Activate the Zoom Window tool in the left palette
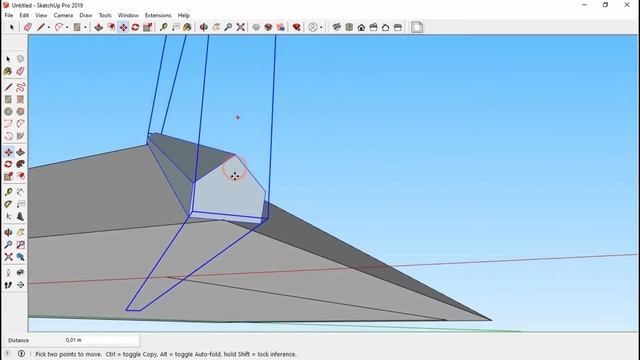 20,244
